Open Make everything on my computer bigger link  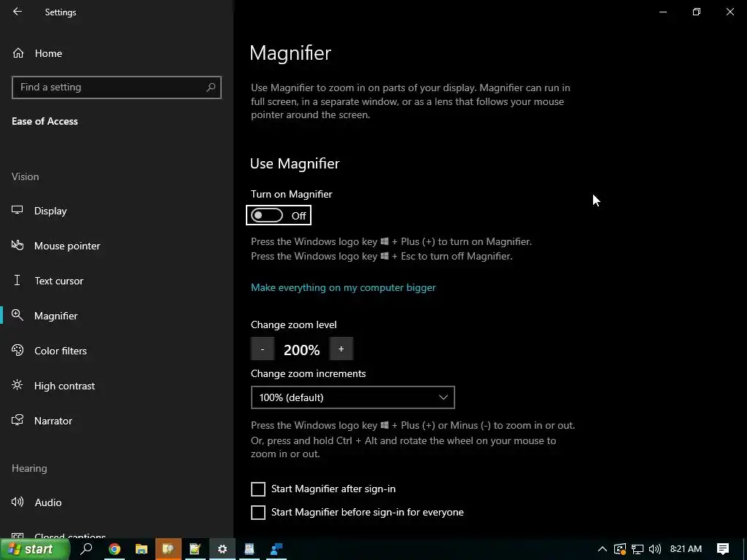coord(343,287)
